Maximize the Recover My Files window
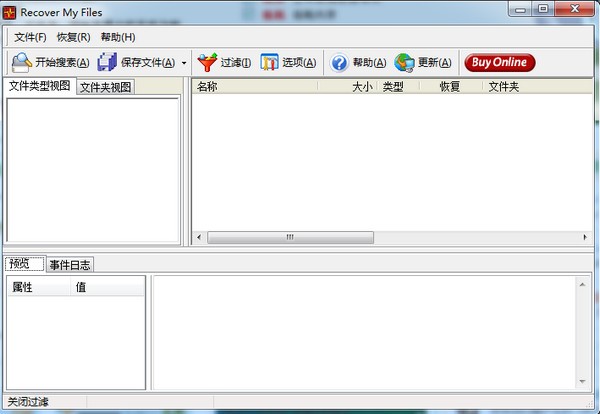 tap(543, 8)
